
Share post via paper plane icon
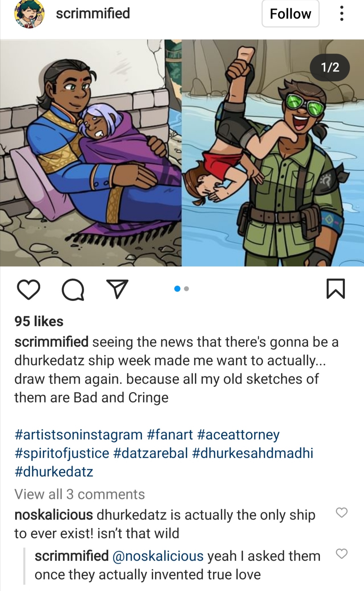pyautogui.click(x=117, y=289)
